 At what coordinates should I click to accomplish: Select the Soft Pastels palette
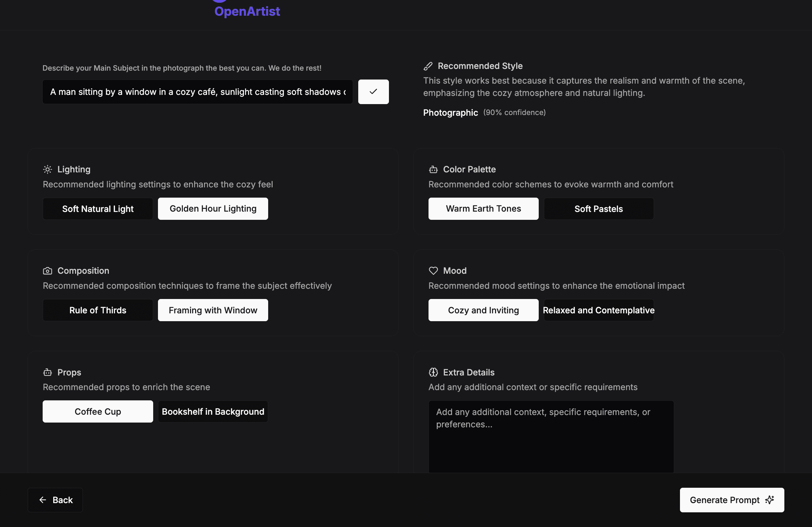click(599, 209)
